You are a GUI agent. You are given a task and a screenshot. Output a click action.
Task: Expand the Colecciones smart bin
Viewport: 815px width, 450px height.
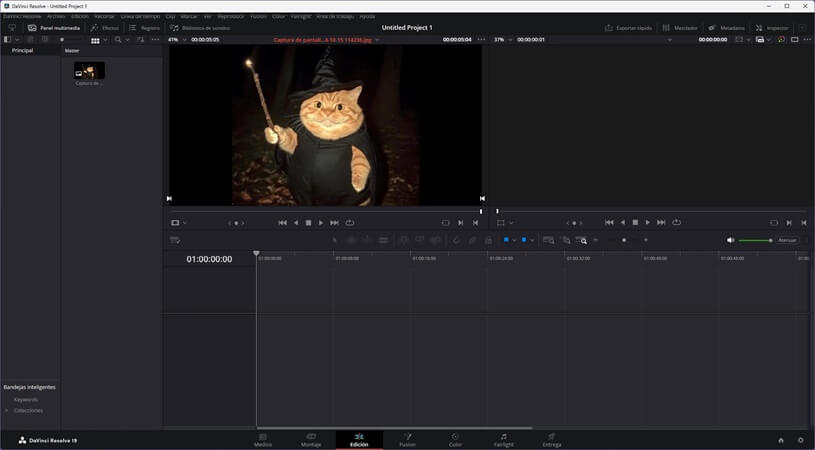(x=6, y=411)
